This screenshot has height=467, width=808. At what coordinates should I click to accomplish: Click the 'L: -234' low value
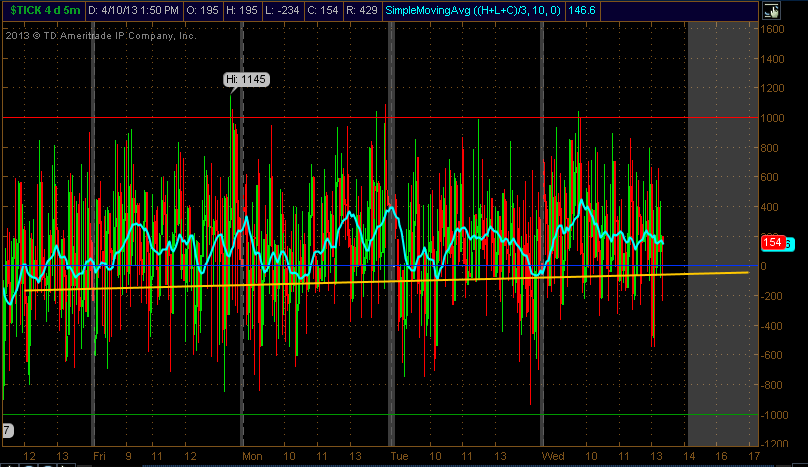(x=282, y=10)
